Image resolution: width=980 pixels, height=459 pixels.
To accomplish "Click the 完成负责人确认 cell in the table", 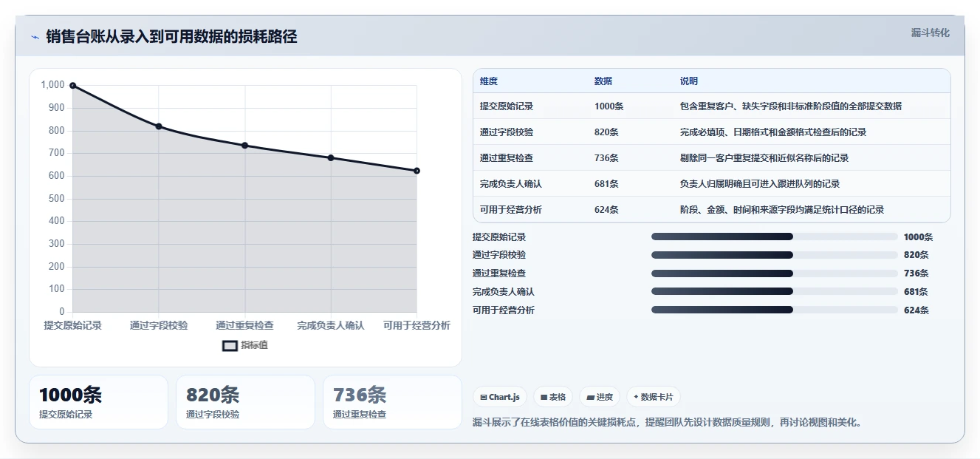I will pyautogui.click(x=511, y=184).
